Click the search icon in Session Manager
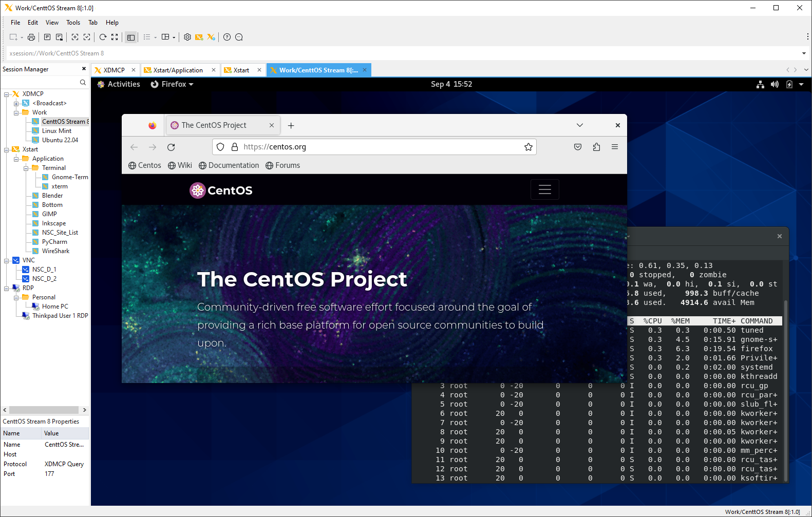Image resolution: width=812 pixels, height=517 pixels. click(83, 83)
